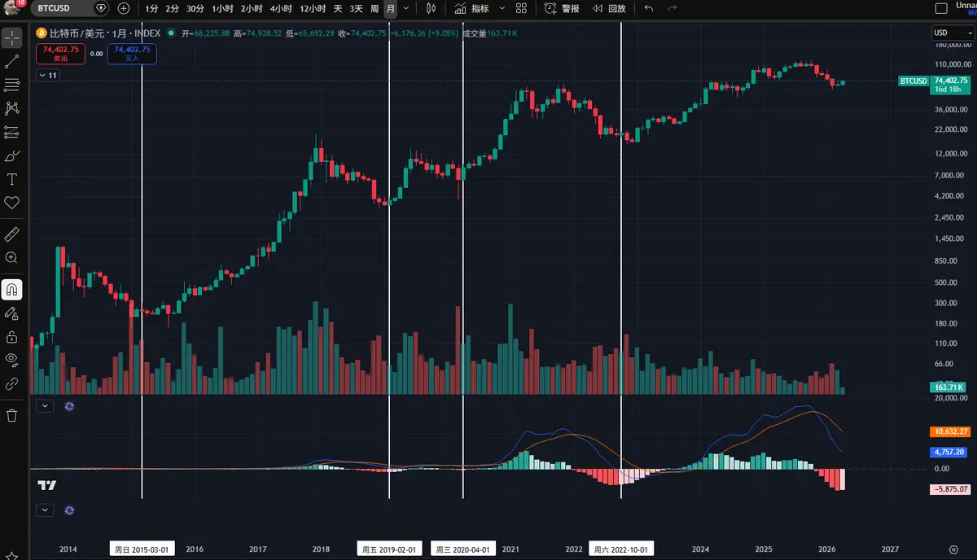Screen dimensions: 977x560
Task: Toggle stay-in-drawing-mode pencil lock
Action: click(12, 313)
